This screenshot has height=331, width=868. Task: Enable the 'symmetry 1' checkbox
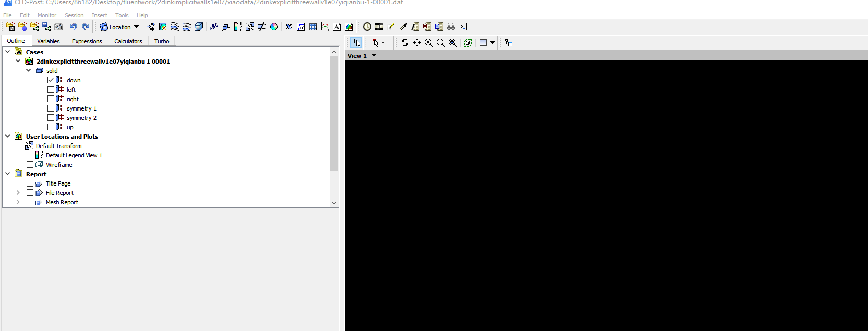click(x=51, y=108)
